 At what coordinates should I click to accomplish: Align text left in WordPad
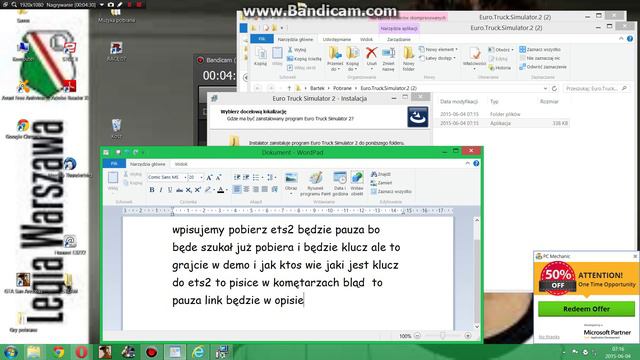pyautogui.click(x=237, y=189)
